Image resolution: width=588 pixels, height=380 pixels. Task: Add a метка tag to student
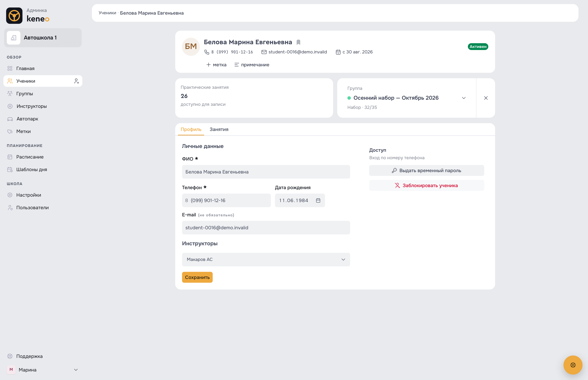pyautogui.click(x=216, y=65)
